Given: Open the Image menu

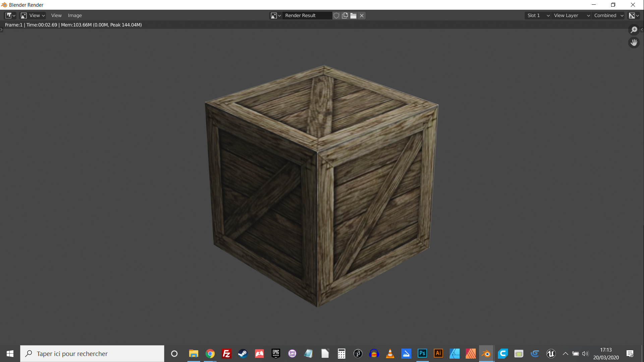Looking at the screenshot, I should (75, 15).
